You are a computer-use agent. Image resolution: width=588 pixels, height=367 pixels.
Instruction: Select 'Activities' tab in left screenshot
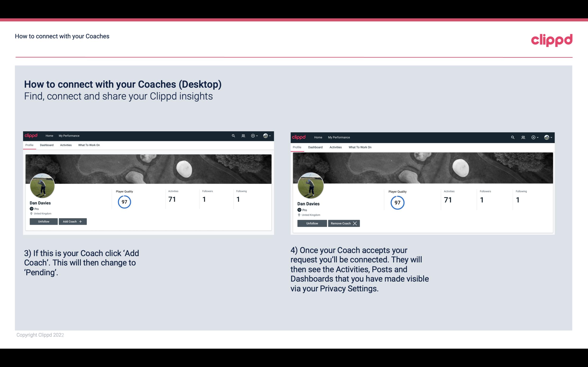click(65, 145)
